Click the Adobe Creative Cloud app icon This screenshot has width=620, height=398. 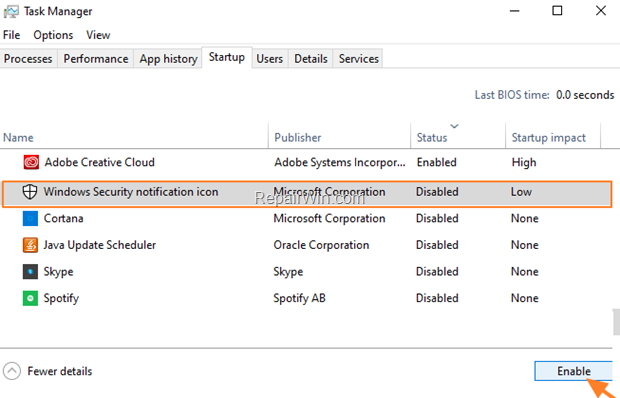pos(31,162)
